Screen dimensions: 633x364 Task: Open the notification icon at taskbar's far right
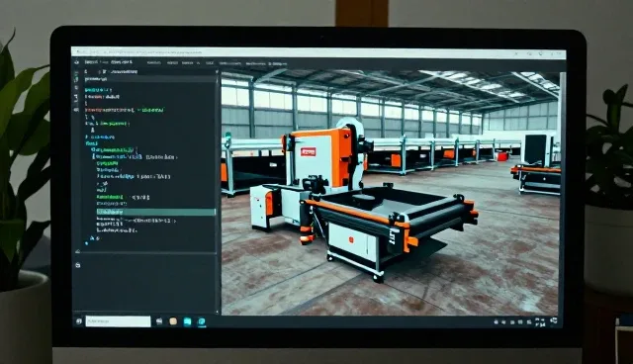pos(554,320)
